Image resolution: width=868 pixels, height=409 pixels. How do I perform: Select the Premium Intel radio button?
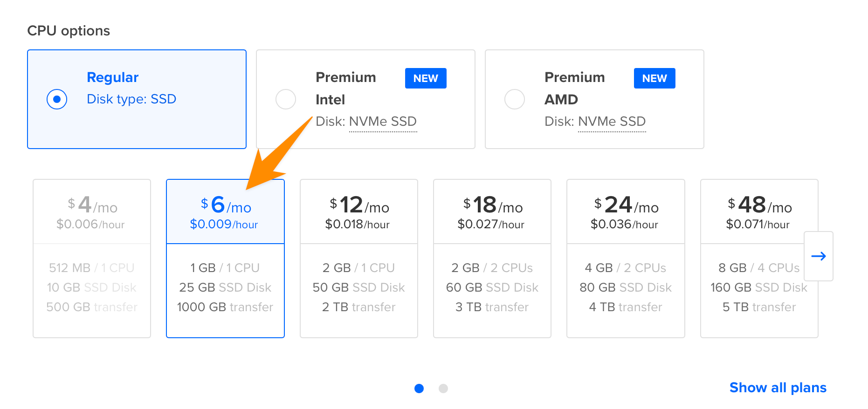[x=286, y=99]
